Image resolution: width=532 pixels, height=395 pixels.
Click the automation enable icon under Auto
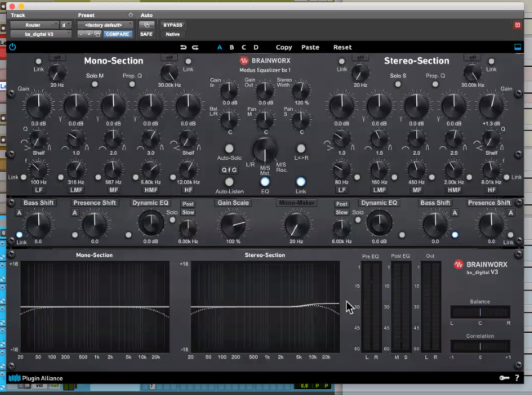click(x=147, y=25)
